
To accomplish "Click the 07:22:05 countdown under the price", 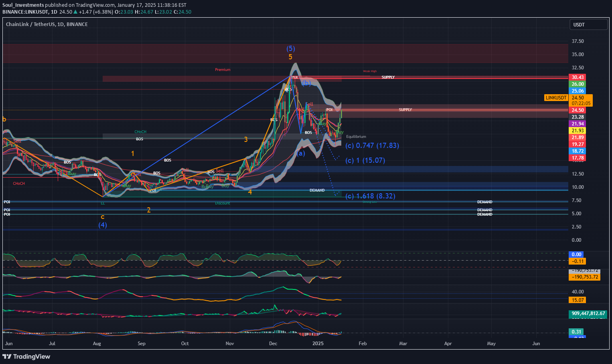I will pos(581,103).
